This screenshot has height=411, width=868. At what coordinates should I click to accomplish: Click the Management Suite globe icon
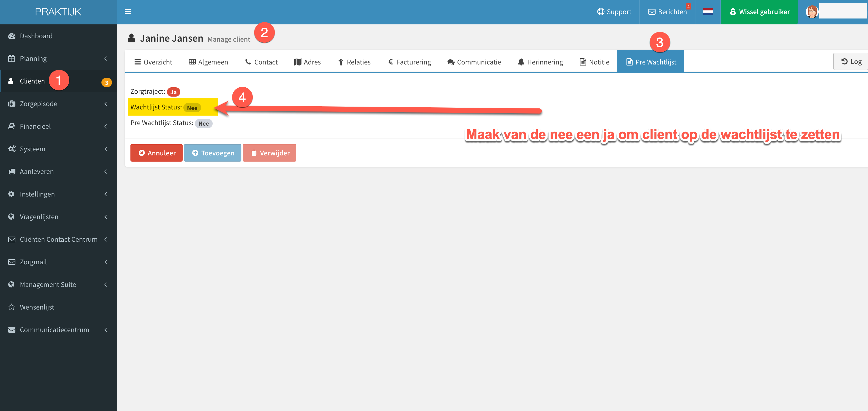pos(12,285)
